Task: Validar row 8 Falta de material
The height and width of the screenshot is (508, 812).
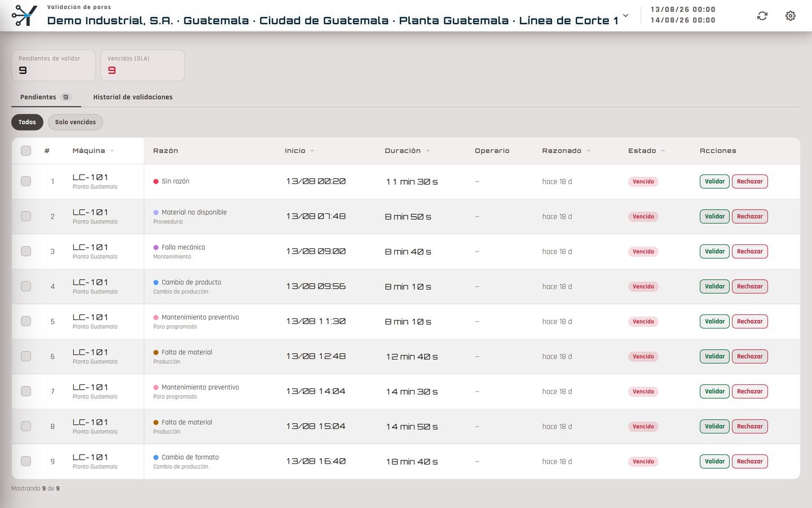Action: (x=714, y=426)
